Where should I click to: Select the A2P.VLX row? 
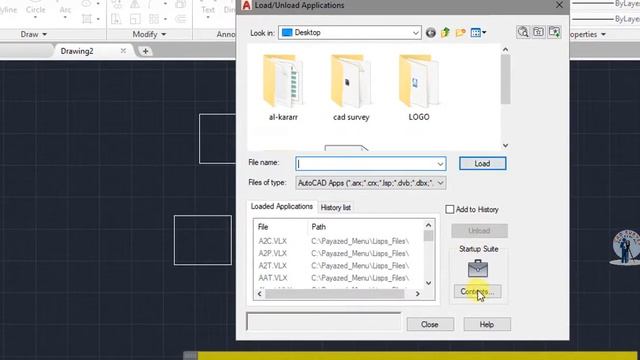339,253
